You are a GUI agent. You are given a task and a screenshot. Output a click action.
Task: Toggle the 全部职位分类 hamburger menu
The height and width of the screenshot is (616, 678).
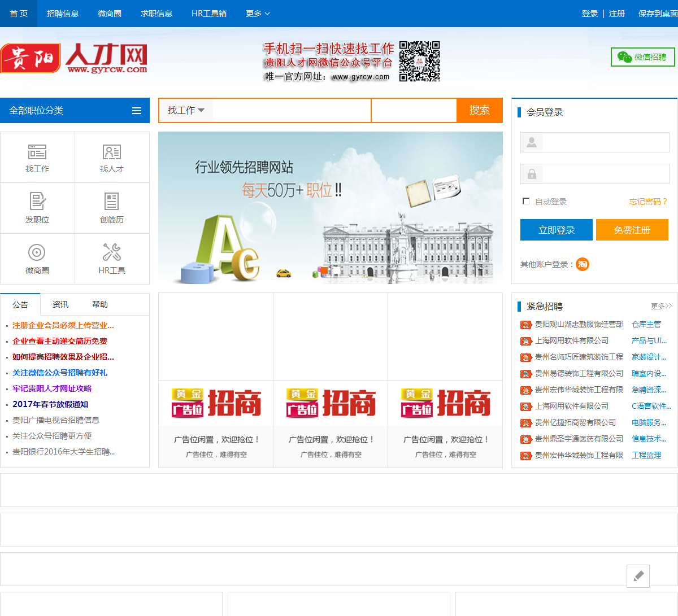coord(137,111)
